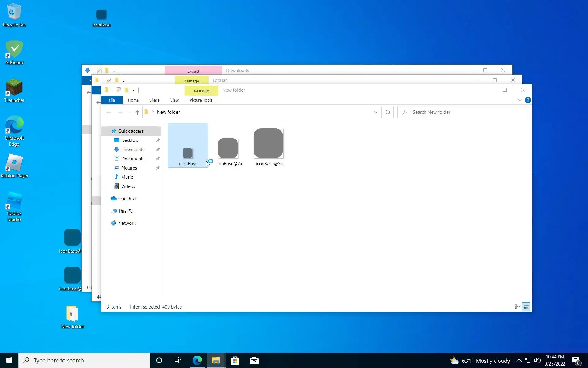Switch to details view layout
Screen dimensions: 588x368
pyautogui.click(x=517, y=307)
